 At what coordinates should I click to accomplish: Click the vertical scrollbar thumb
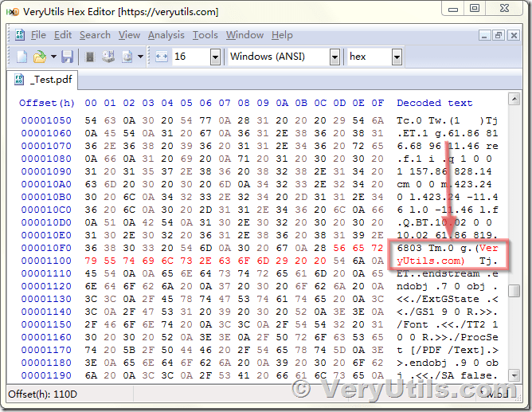(514, 291)
